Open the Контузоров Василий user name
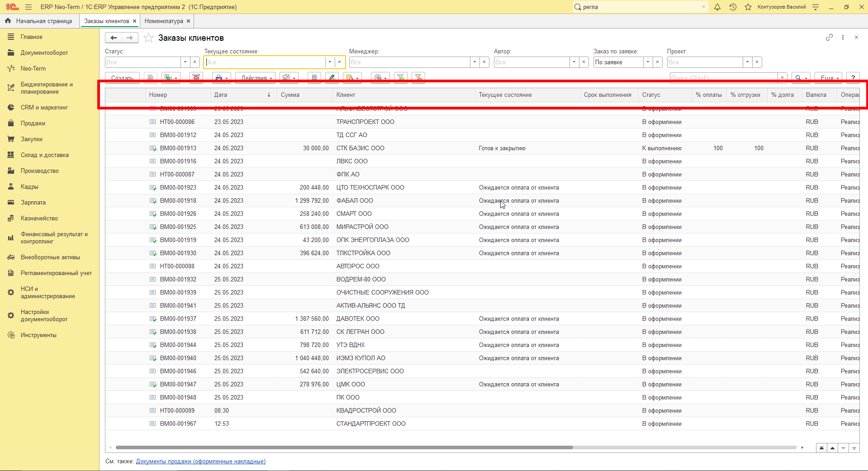868x471 pixels. click(x=782, y=7)
